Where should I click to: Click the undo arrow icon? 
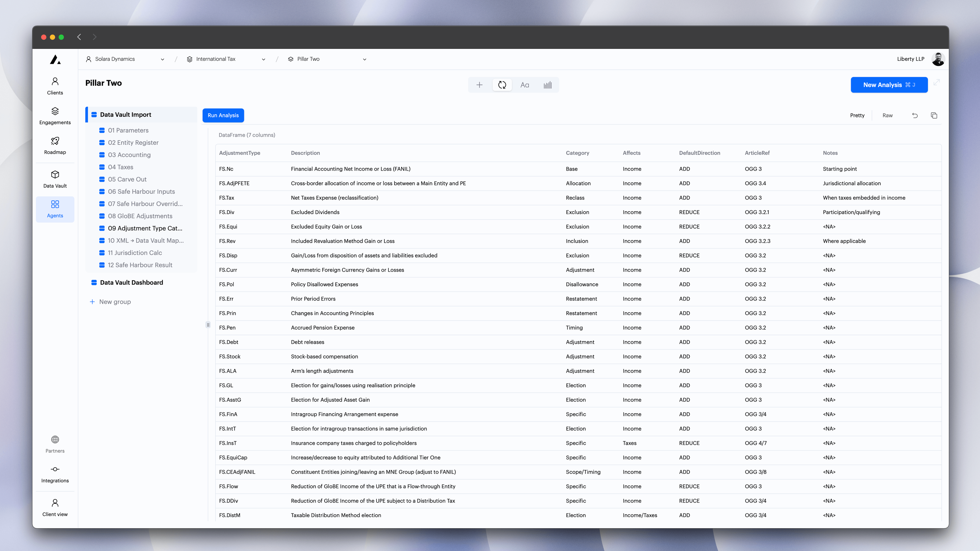[x=915, y=115]
